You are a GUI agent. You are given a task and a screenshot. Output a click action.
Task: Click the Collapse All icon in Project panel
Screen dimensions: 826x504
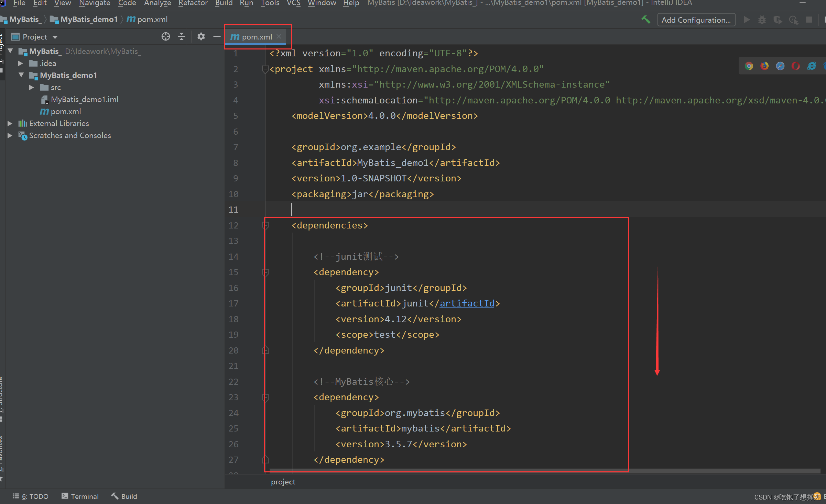182,36
